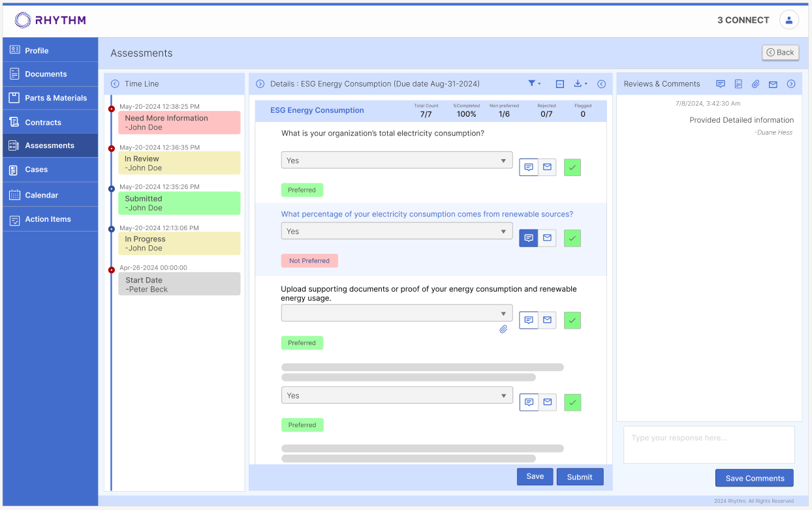This screenshot has width=812, height=510.
Task: Click the mail icon for the total electricity question
Action: tap(547, 167)
